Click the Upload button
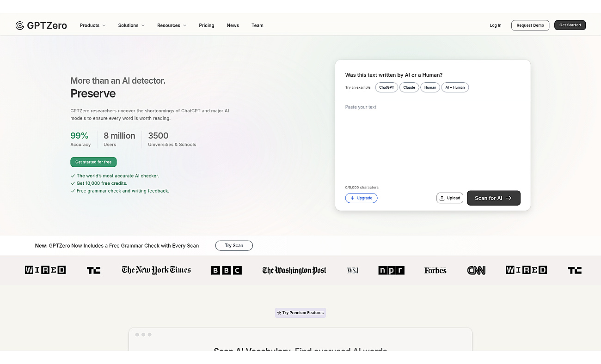This screenshot has height=364, width=601. pyautogui.click(x=450, y=198)
